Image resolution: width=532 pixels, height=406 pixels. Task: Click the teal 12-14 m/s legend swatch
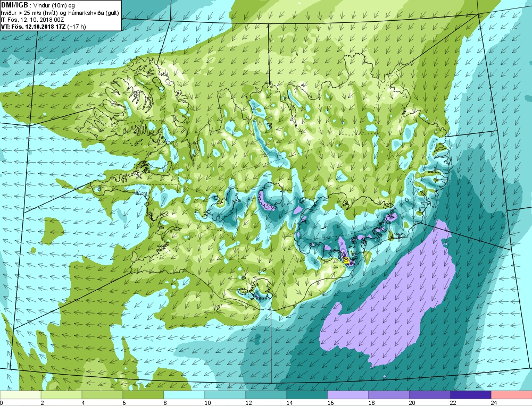[x=266, y=395]
